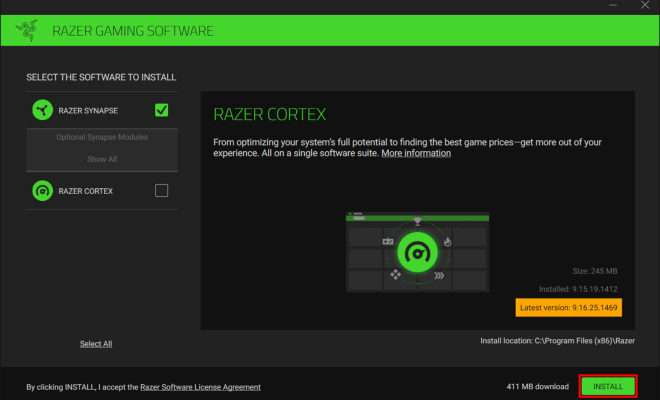The height and width of the screenshot is (400, 660).
Task: Open the More information link
Action: [416, 153]
